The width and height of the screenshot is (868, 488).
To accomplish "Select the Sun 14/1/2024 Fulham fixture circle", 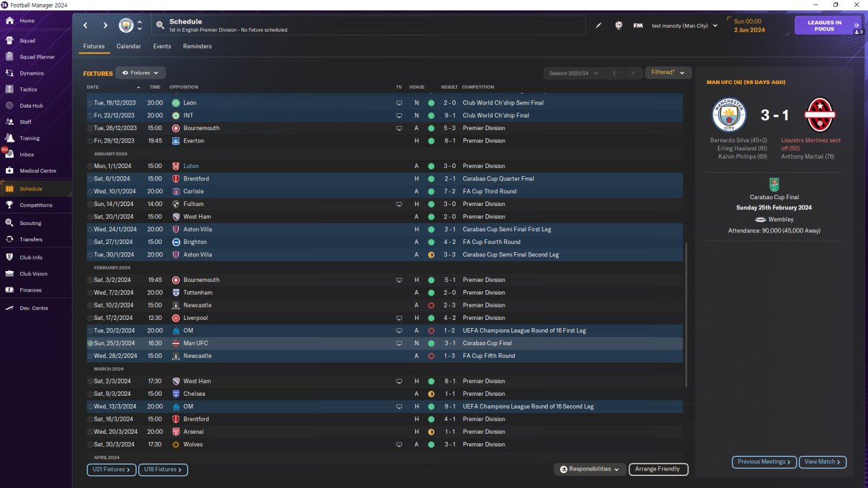I will pyautogui.click(x=90, y=204).
